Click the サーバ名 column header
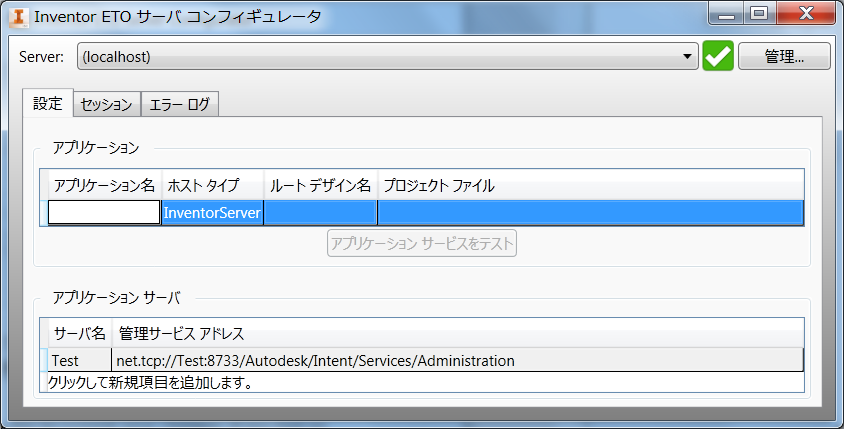Screen dimensions: 844x429 80,334
